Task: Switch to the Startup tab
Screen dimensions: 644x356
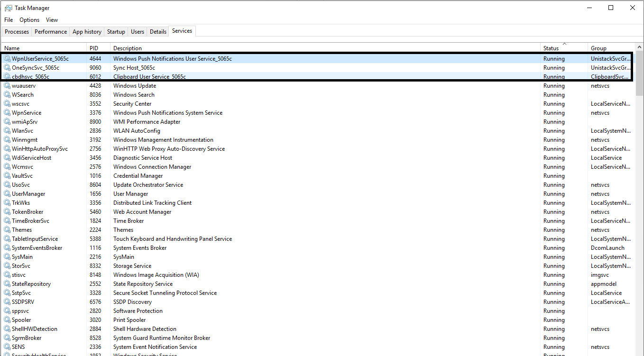Action: point(116,32)
